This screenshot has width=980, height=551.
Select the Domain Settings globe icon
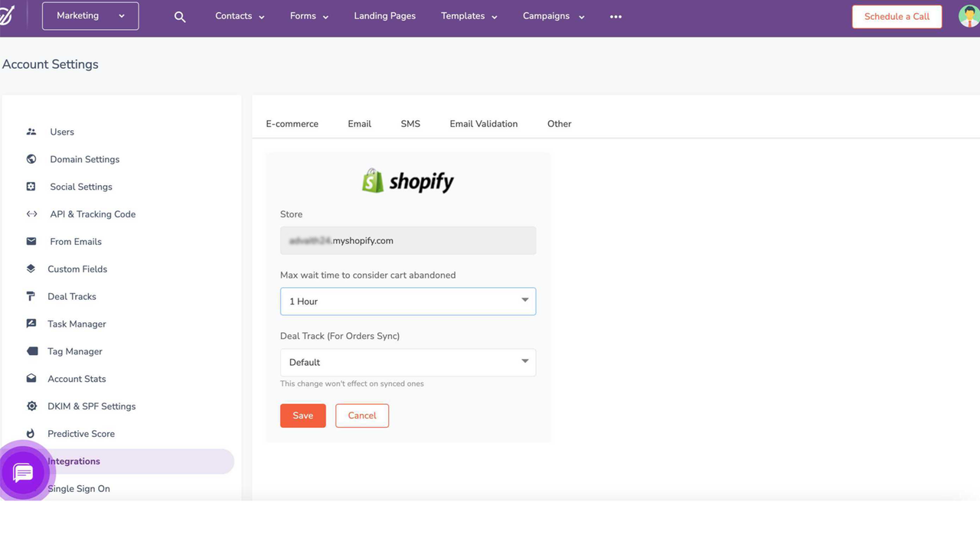pos(31,159)
